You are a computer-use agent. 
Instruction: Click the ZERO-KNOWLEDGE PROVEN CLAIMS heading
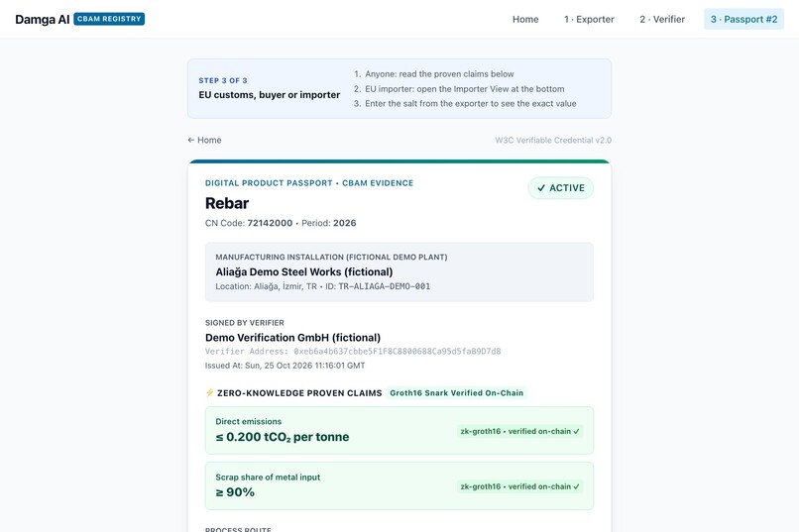point(299,393)
